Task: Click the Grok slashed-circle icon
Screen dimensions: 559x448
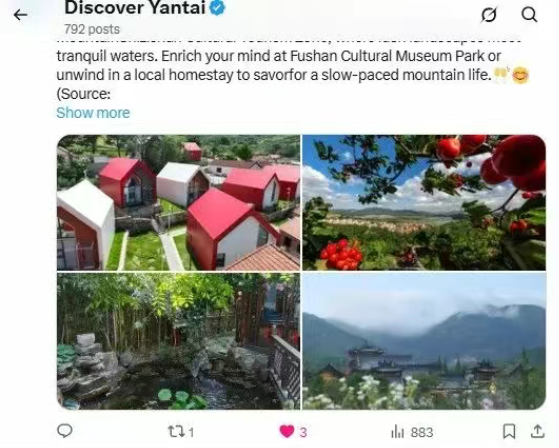Action: click(x=488, y=15)
